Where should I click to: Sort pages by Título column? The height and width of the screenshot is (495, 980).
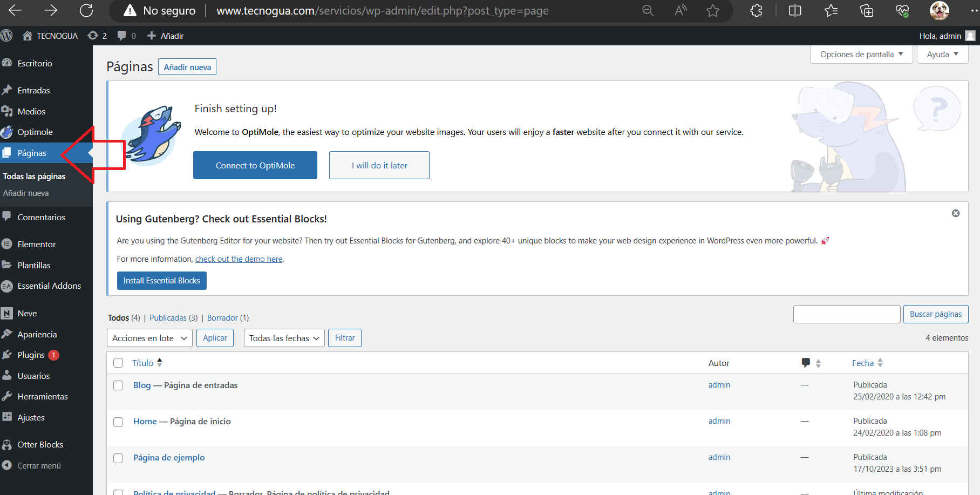click(147, 363)
